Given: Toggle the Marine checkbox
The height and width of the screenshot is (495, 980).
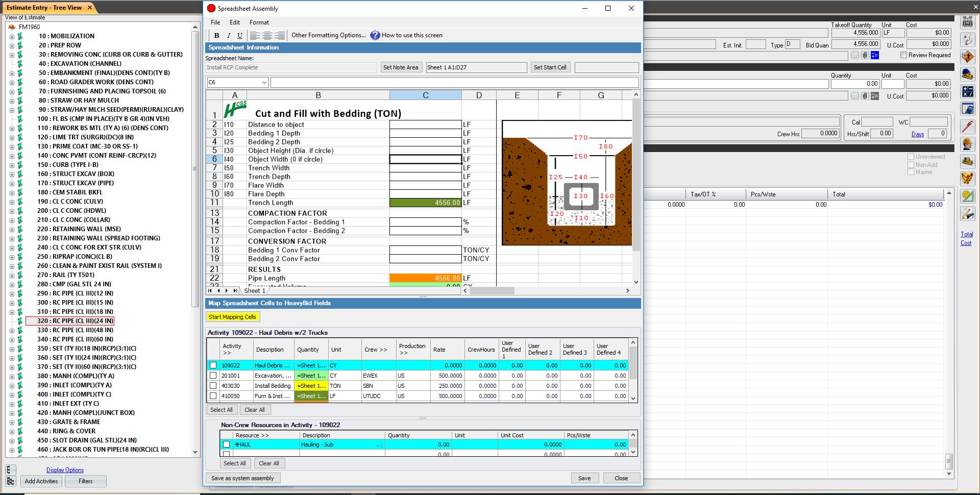Looking at the screenshot, I should pos(911,172).
